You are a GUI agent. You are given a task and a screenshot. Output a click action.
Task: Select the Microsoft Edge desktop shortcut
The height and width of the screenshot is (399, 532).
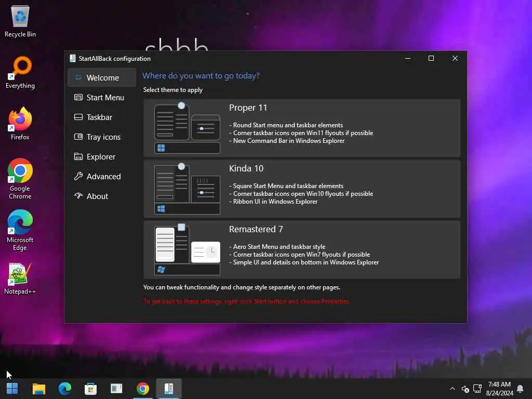[20, 230]
